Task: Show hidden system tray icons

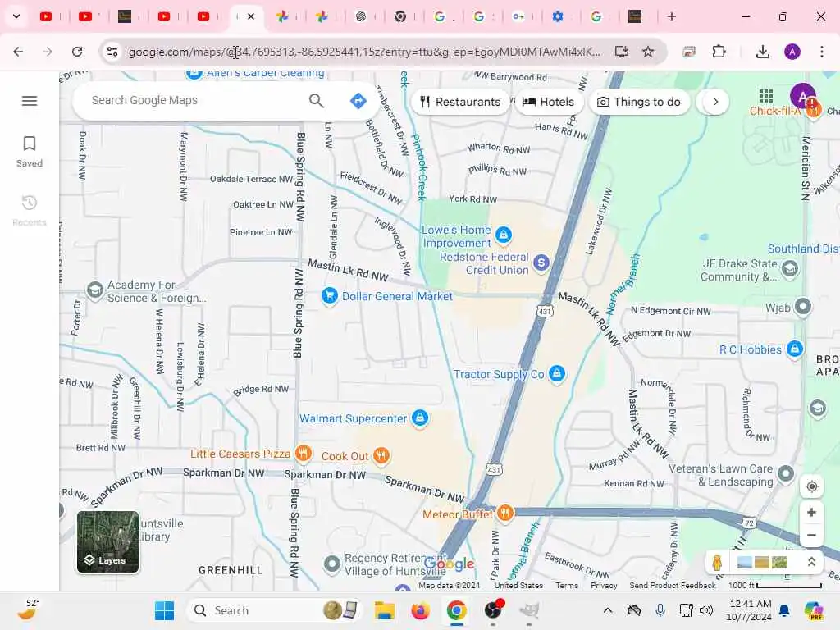Action: pyautogui.click(x=608, y=610)
